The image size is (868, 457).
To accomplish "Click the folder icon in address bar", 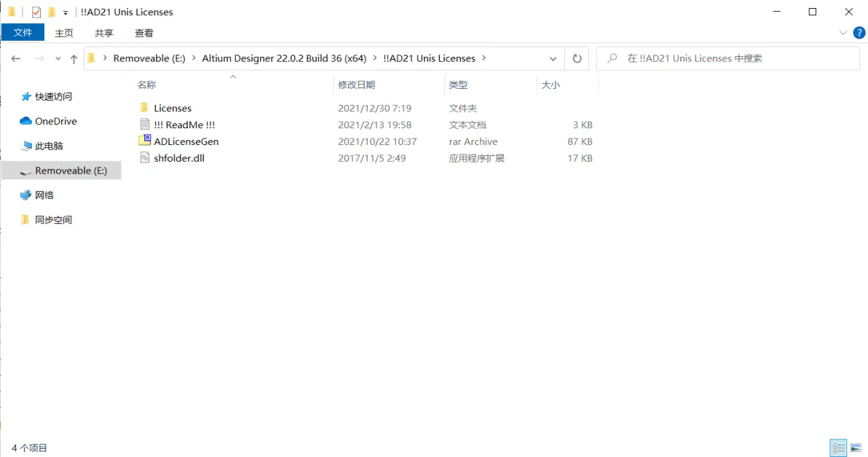I will click(x=92, y=58).
